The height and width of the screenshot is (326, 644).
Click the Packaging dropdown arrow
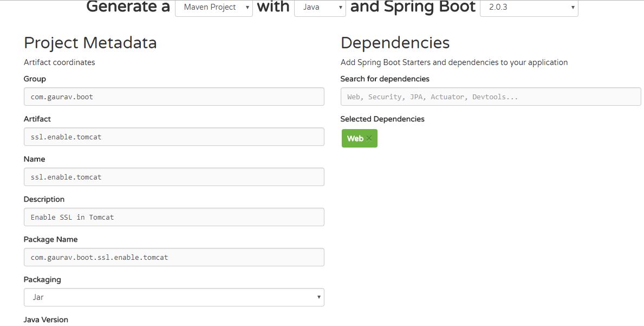pyautogui.click(x=318, y=297)
